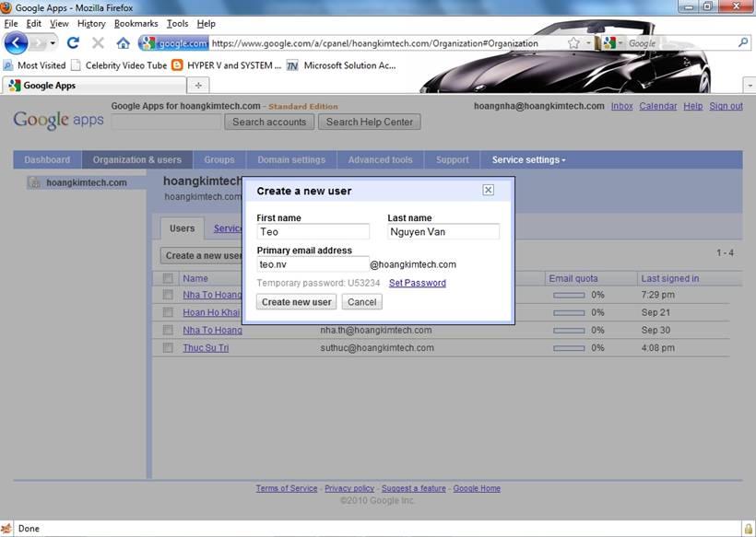Screen dimensions: 756x537
Task: Open the Bookmarks menu
Action: [x=136, y=24]
